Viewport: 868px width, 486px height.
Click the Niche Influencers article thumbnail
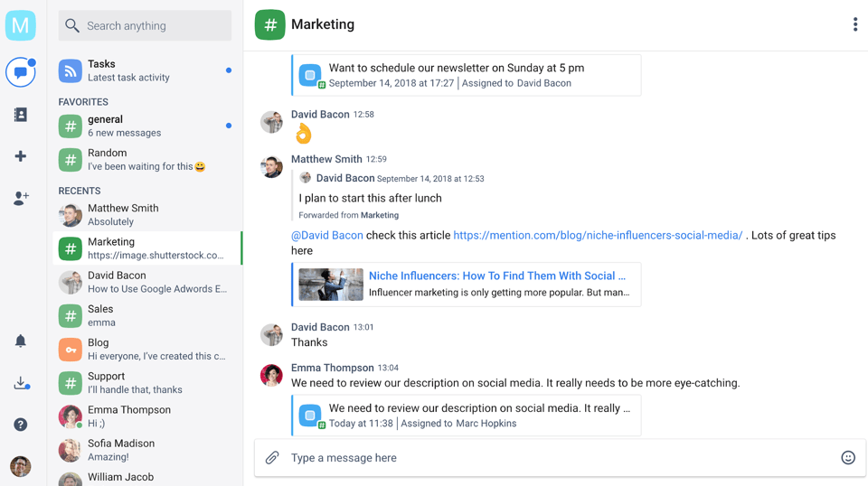point(331,285)
